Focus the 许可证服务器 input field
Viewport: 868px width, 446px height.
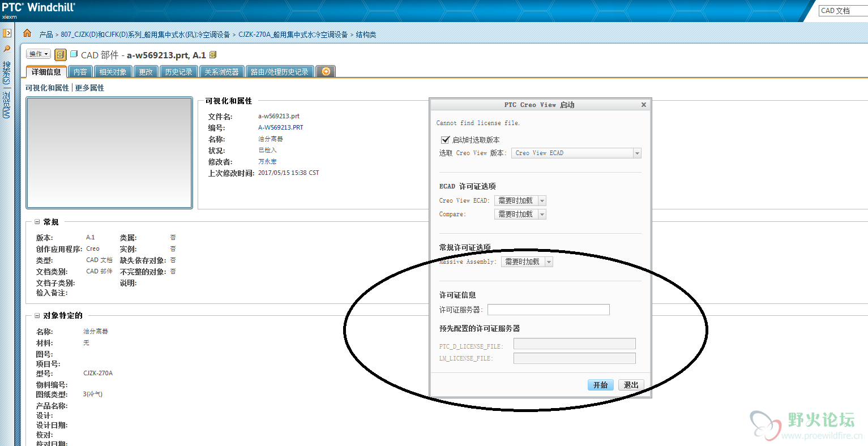(x=549, y=310)
